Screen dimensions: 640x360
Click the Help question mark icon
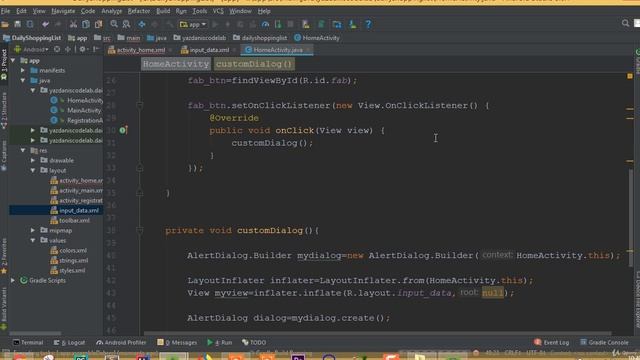[368, 24]
